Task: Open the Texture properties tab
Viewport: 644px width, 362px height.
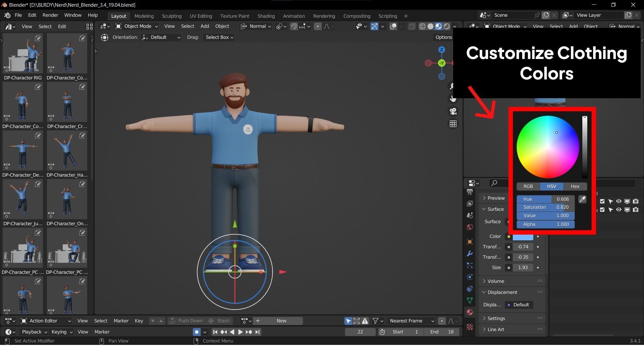Action: (x=470, y=327)
